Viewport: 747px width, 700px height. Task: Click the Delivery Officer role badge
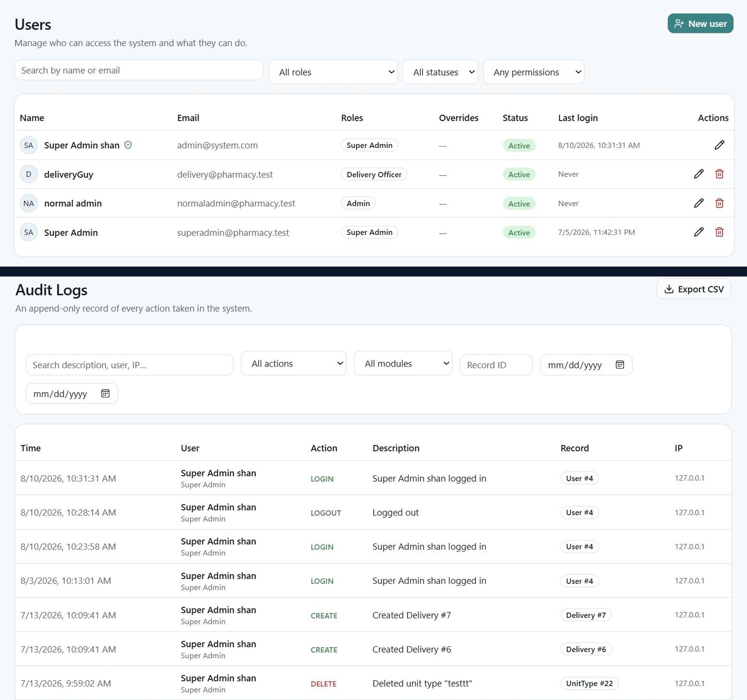(x=374, y=174)
